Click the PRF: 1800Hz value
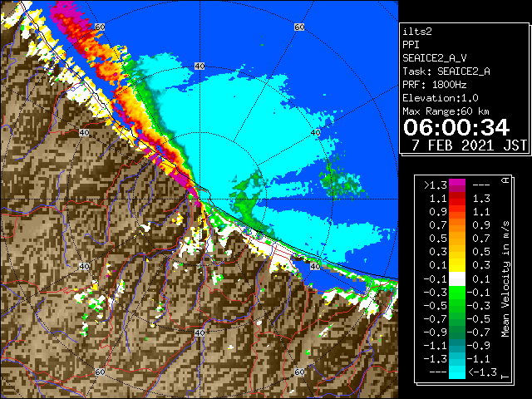Image resolution: width=532 pixels, height=399 pixels. point(435,85)
